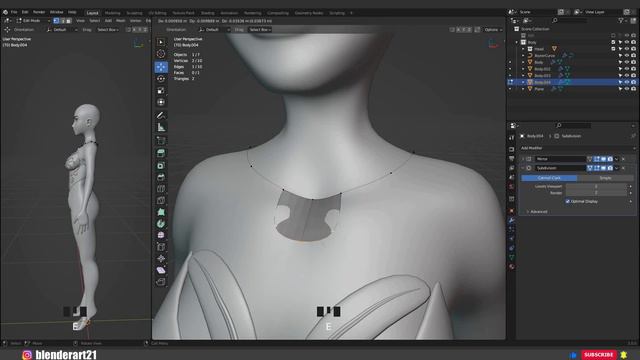
Task: Open the Tool settings properties tab
Action: coord(512,138)
